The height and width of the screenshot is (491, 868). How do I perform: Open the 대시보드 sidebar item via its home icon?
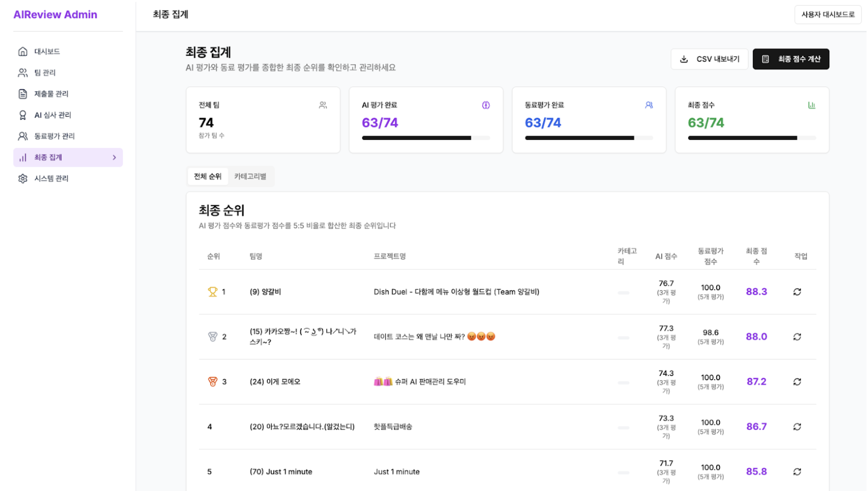coord(22,51)
